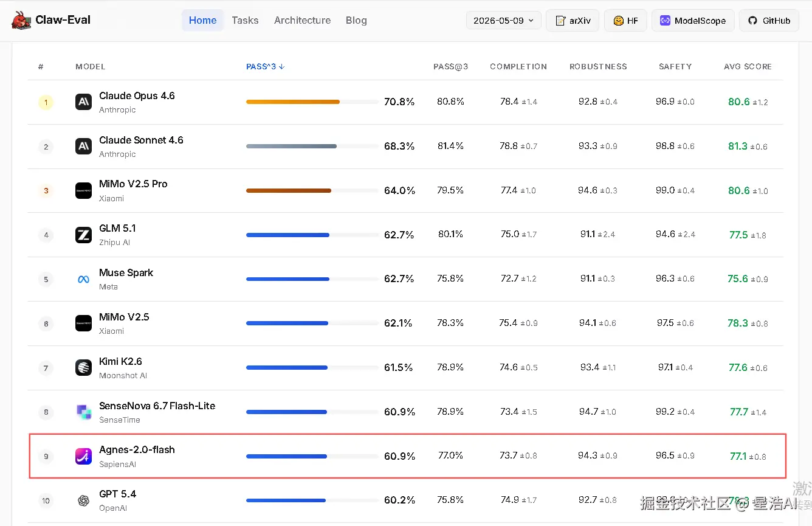Viewport: 812px width, 526px height.
Task: Switch to the Architecture tab
Action: 302,20
